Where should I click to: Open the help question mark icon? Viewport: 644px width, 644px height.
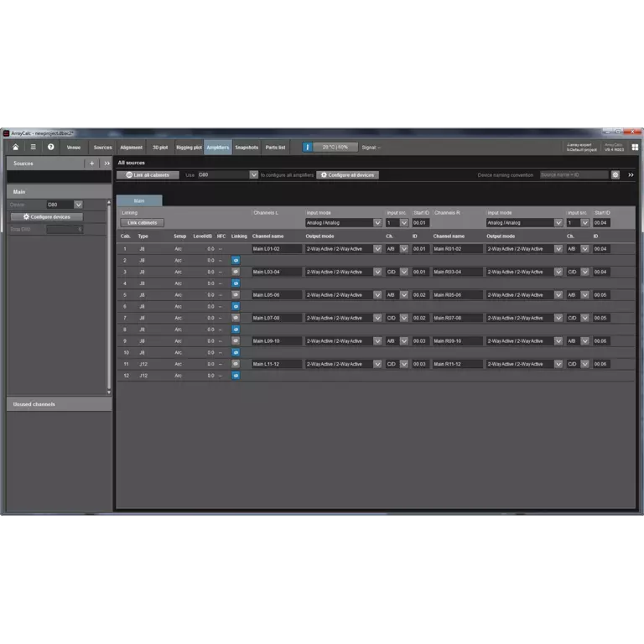tap(50, 147)
